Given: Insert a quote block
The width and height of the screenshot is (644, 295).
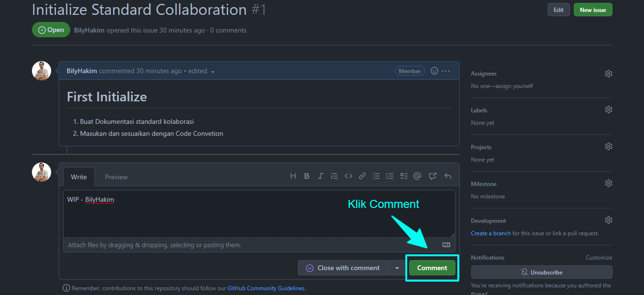Looking at the screenshot, I should [x=334, y=175].
